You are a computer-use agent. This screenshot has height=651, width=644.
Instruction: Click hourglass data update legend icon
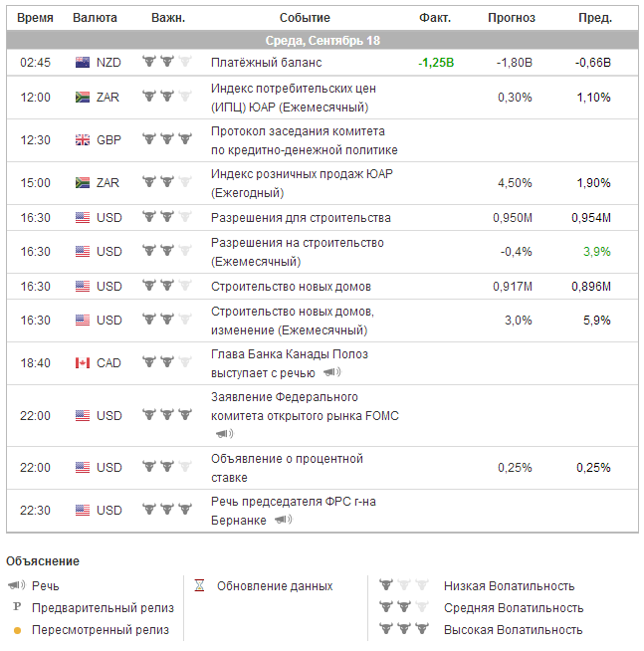point(199,585)
